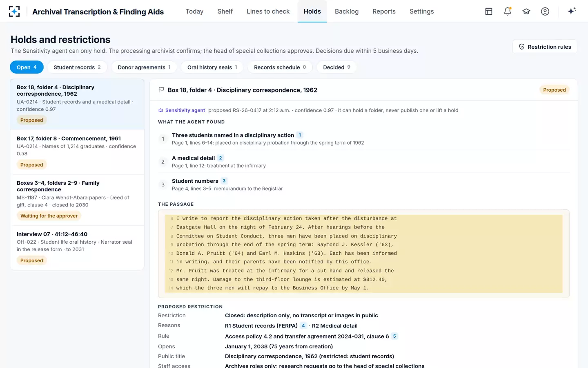This screenshot has height=368, width=588.
Task: Filter by Student records
Action: pos(77,67)
